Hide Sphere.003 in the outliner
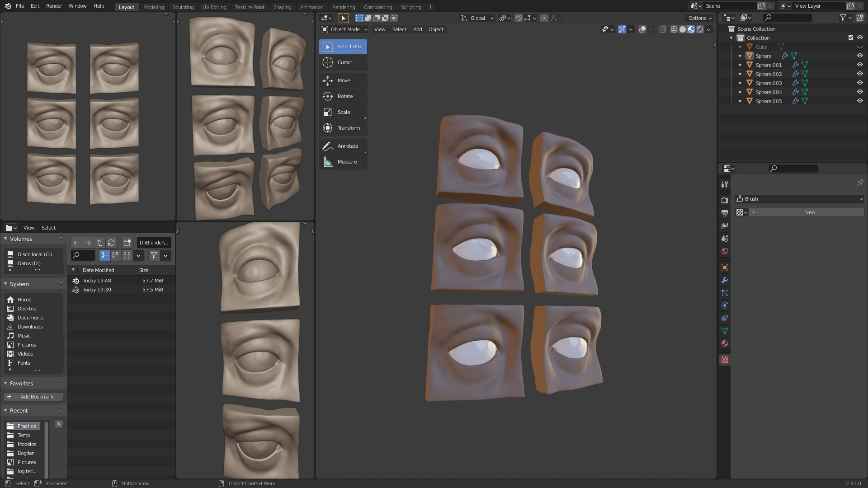Viewport: 868px width, 488px height. pyautogui.click(x=860, y=83)
